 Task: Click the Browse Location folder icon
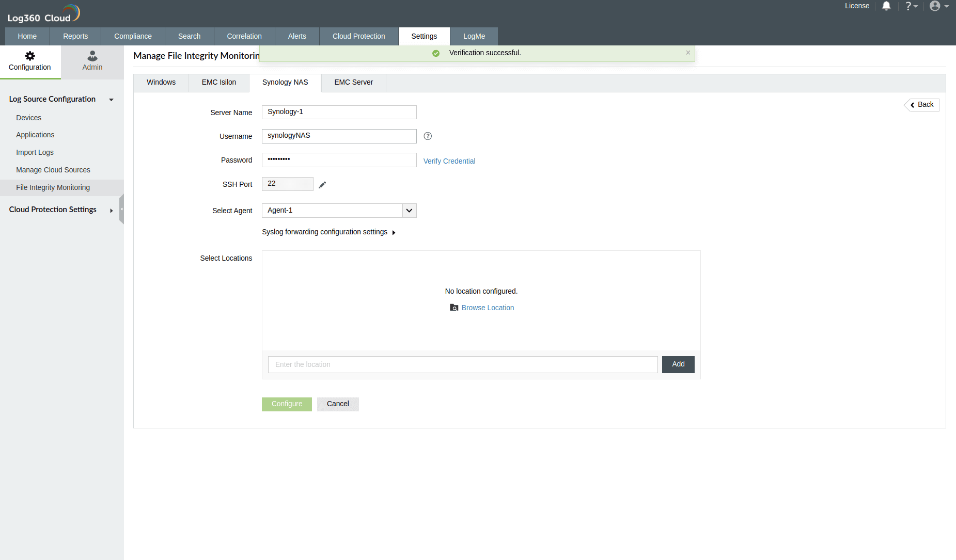454,308
